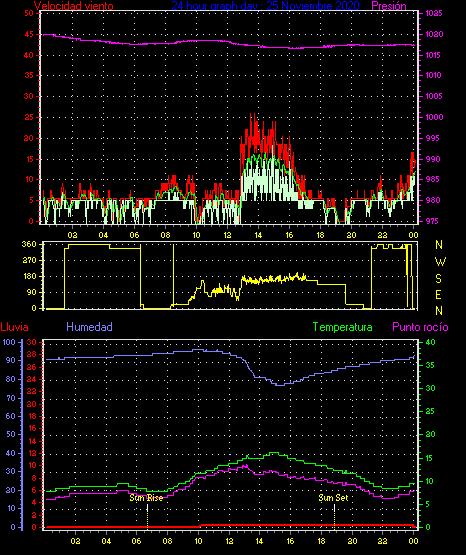The height and width of the screenshot is (555, 466).
Task: Click the '1015' pressure axis value
Action: (x=433, y=55)
